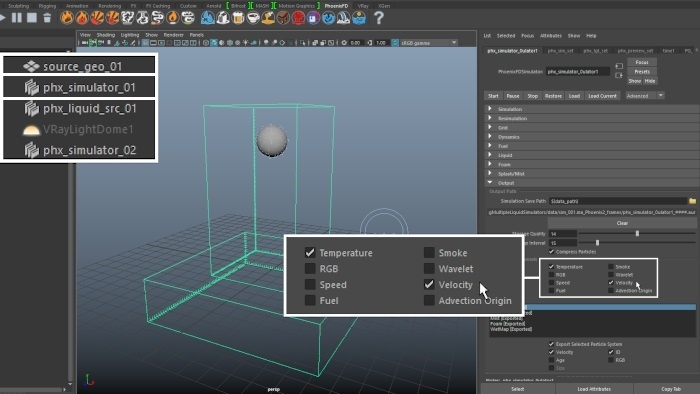The width and height of the screenshot is (700, 394).
Task: Select the red blood preset shelf icon
Action: point(298,18)
